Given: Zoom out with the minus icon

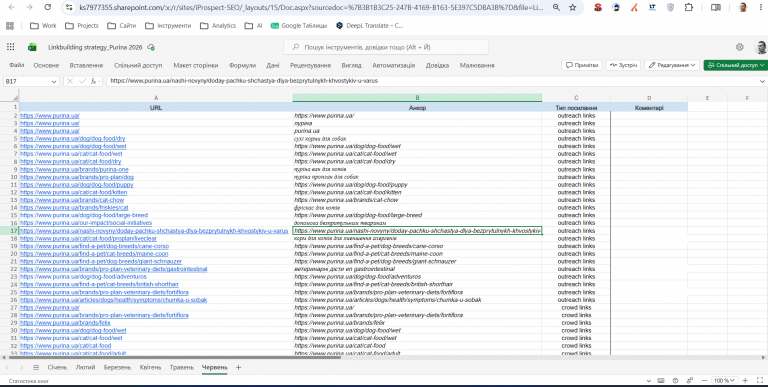Looking at the screenshot, I should tap(704, 380).
